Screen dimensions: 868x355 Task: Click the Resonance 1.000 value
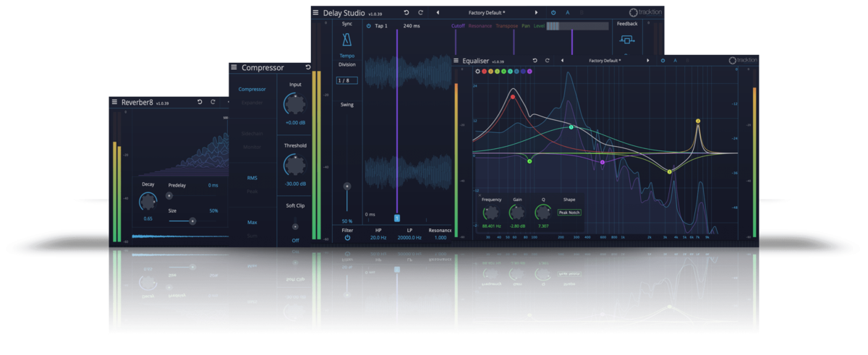[440, 237]
